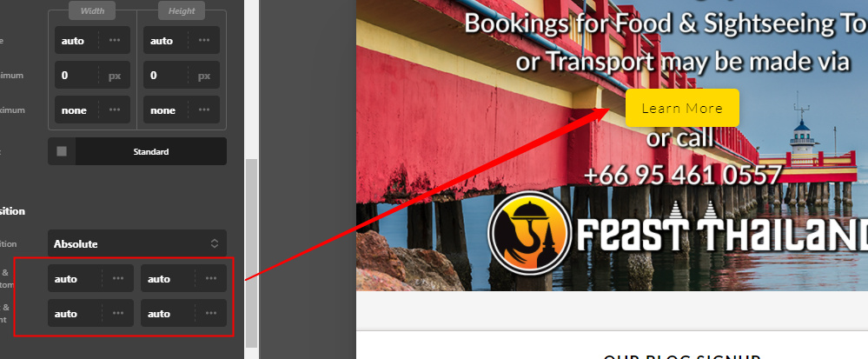
Task: Open unit dots for Bottom position value
Action: pyautogui.click(x=211, y=278)
